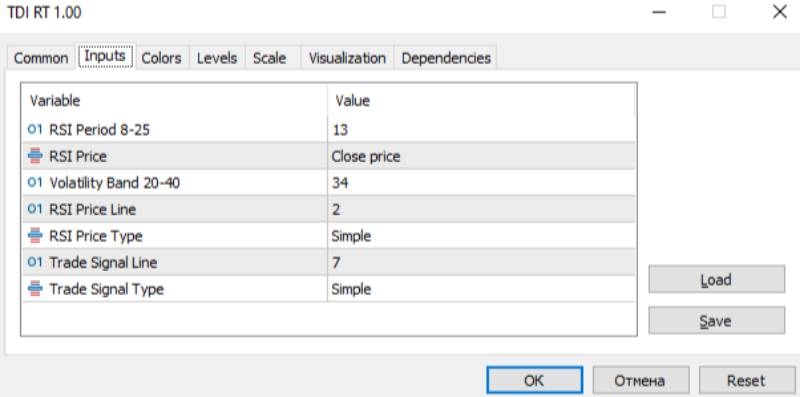Close the TDI RT 1.00 dialog
Viewport: 800px width, 397px height.
click(780, 12)
